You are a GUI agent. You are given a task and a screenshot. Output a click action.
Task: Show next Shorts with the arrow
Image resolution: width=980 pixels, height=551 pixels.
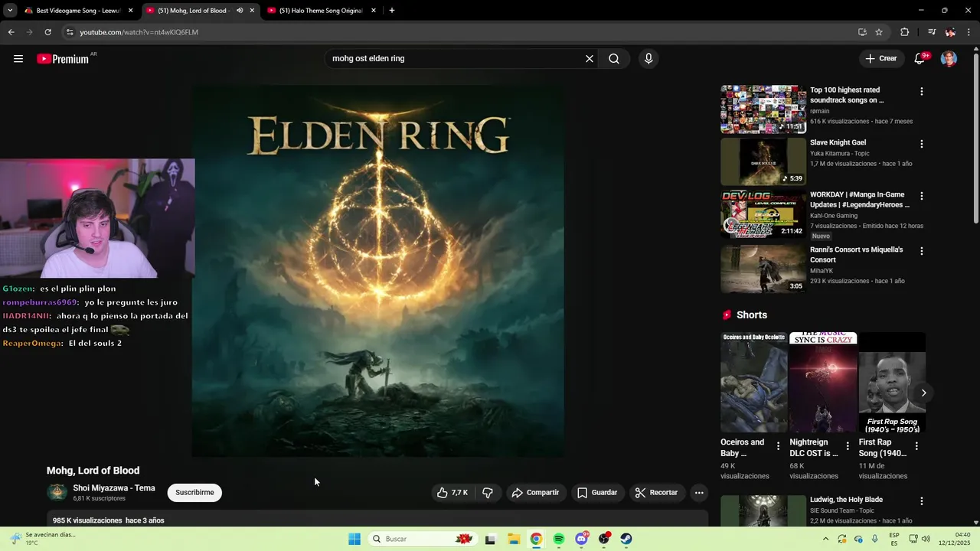923,393
